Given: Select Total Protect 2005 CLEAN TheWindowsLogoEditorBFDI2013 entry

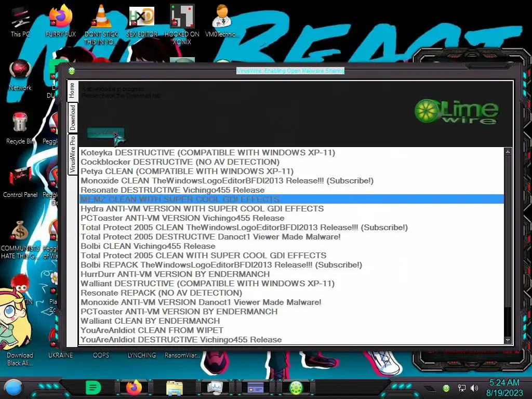Looking at the screenshot, I should pyautogui.click(x=291, y=228).
